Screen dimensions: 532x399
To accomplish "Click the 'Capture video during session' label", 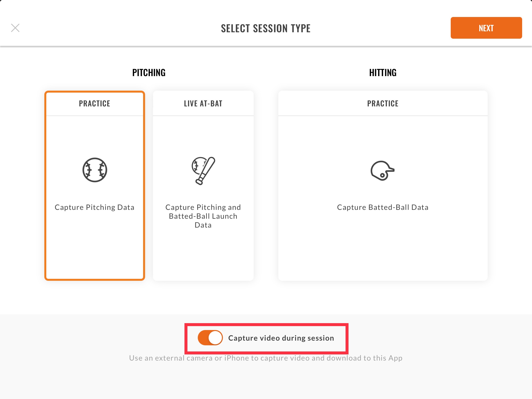I will click(x=281, y=338).
